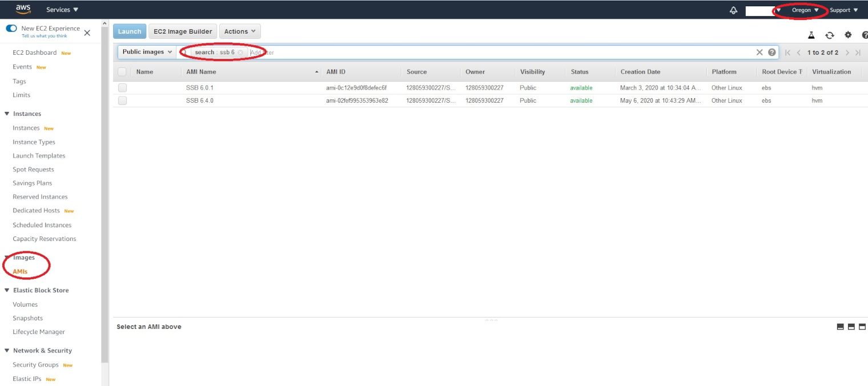Open the Support dropdown
This screenshot has width=868, height=386.
click(844, 10)
